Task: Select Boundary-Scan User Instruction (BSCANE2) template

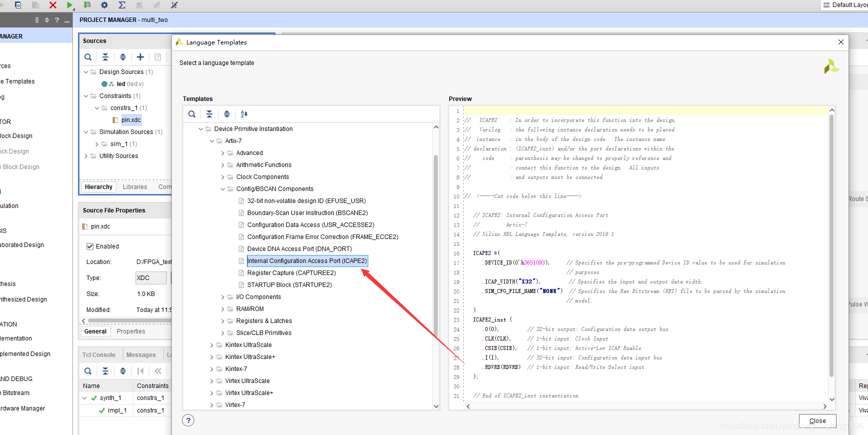Action: tap(307, 213)
